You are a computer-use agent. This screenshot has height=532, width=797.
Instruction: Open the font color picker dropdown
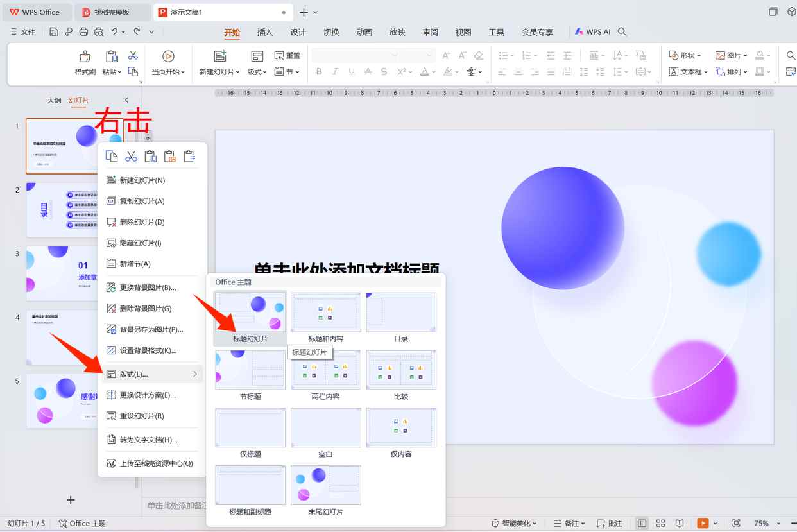(x=434, y=72)
